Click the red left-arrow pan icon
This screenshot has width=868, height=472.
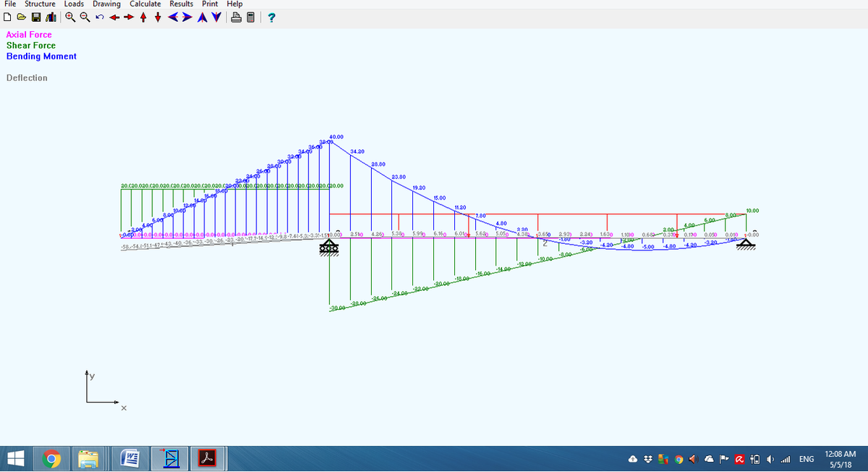pyautogui.click(x=116, y=17)
